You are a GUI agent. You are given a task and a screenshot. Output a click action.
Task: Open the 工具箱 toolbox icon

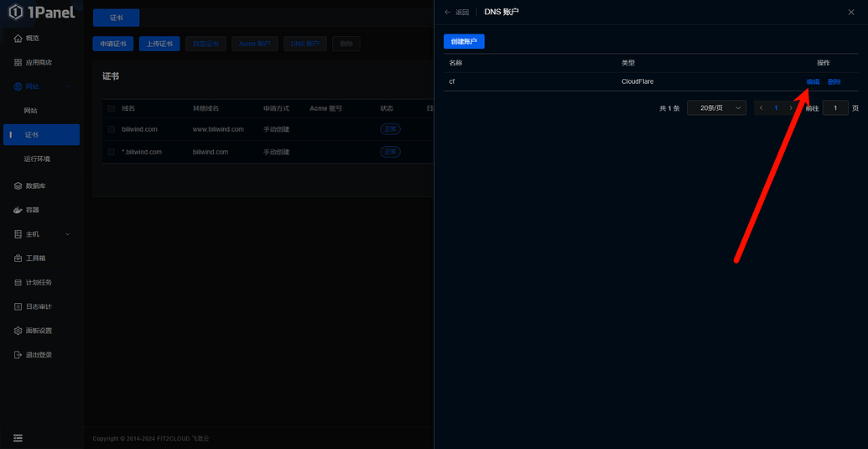pyautogui.click(x=18, y=258)
